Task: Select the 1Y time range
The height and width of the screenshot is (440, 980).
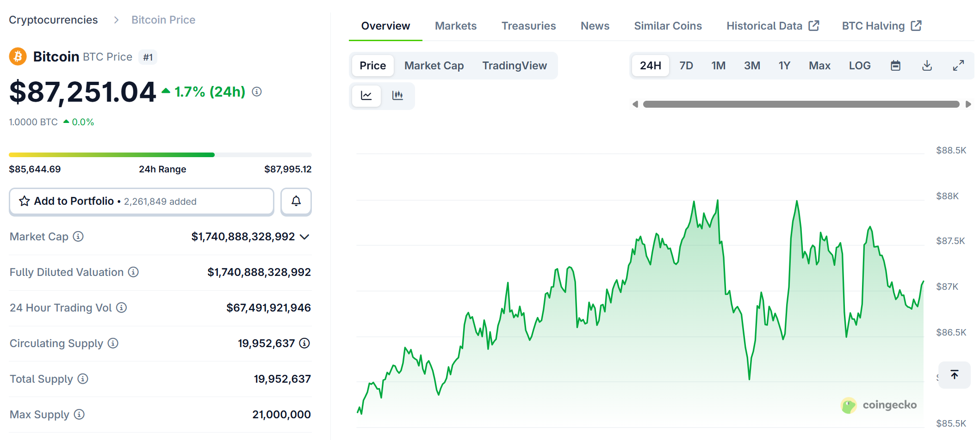Action: (x=785, y=65)
